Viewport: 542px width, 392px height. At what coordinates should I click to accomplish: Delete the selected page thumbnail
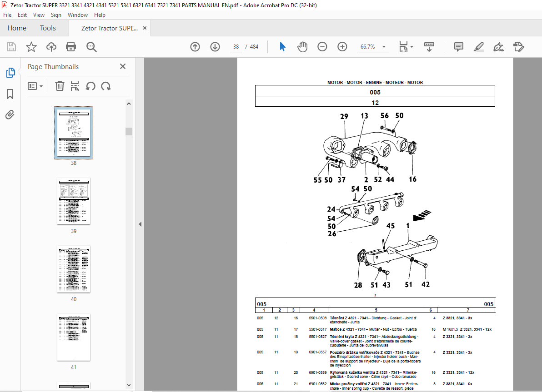click(60, 86)
